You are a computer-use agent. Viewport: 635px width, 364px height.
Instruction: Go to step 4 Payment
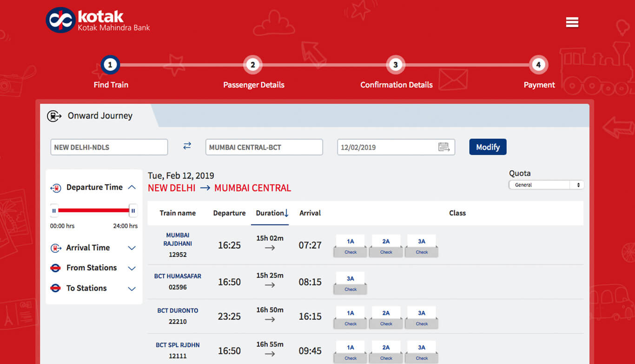point(538,65)
